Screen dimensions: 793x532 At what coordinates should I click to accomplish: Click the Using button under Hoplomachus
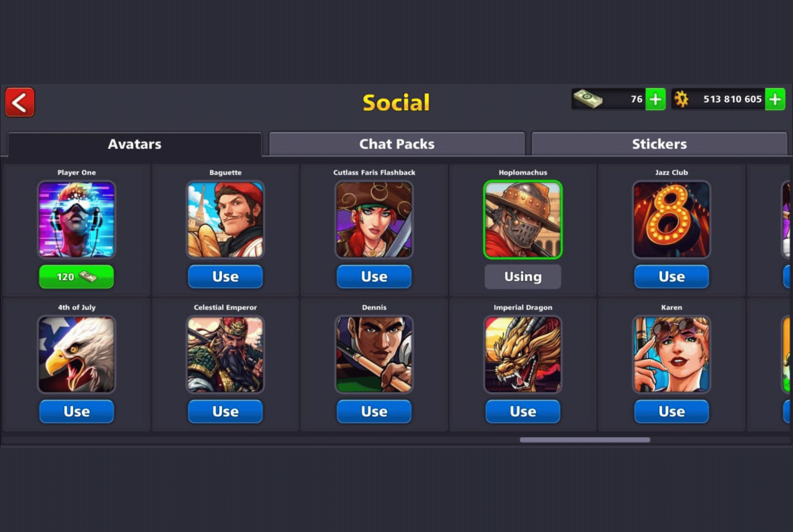(x=523, y=276)
